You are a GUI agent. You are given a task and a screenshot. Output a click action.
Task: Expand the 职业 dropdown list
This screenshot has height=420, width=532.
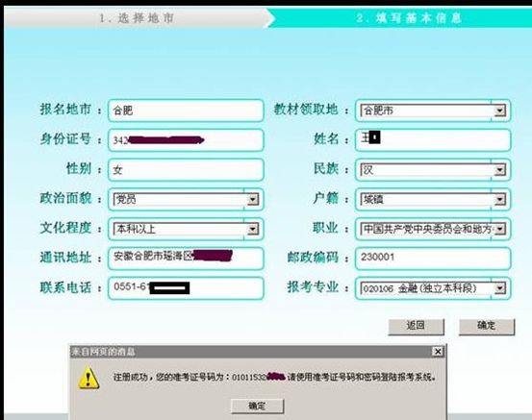pyautogui.click(x=499, y=229)
